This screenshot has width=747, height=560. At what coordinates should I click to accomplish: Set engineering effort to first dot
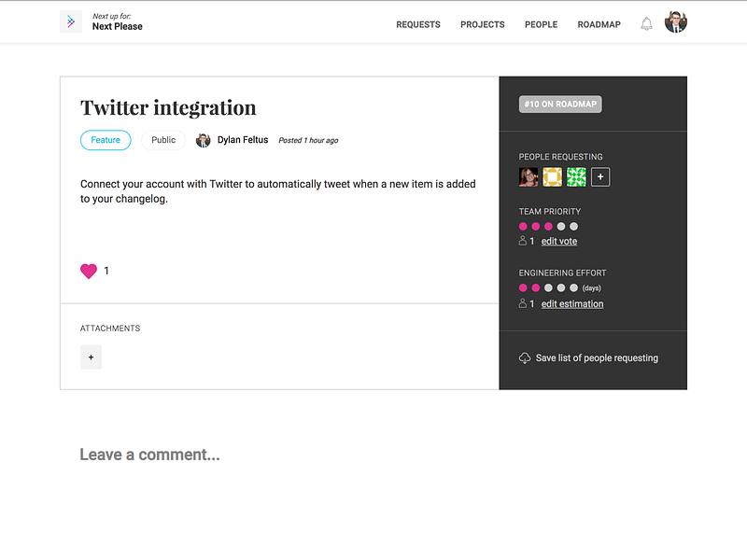pos(523,287)
